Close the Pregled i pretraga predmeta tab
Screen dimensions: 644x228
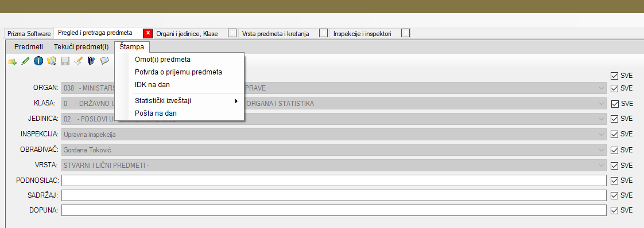point(148,33)
